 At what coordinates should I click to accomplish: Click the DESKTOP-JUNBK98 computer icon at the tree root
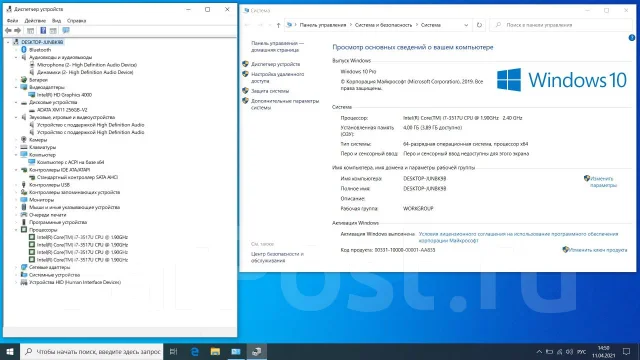[x=16, y=42]
